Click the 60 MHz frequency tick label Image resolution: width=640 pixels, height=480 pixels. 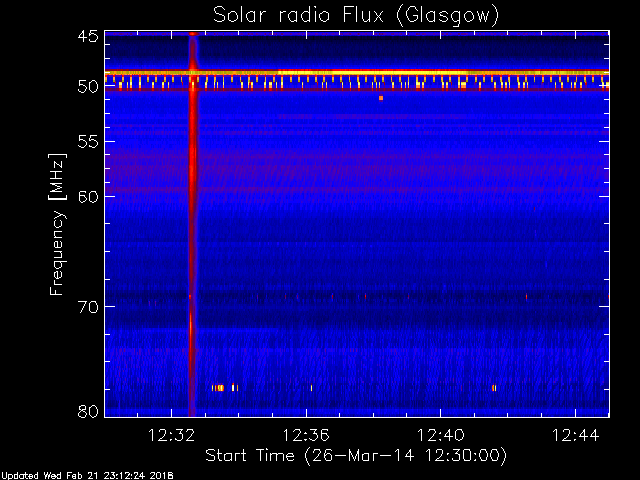tap(88, 196)
